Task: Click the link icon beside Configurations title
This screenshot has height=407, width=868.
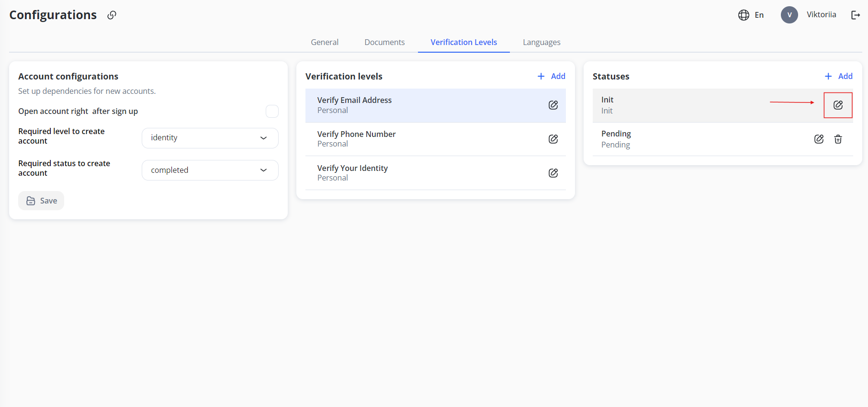Action: click(x=112, y=15)
